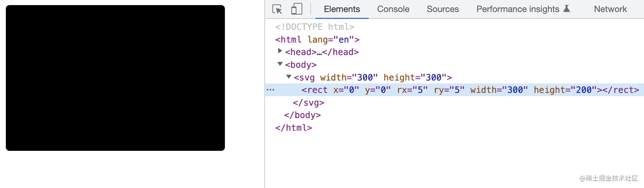Click the closing svg tag
The image size is (644, 188).
tap(308, 103)
